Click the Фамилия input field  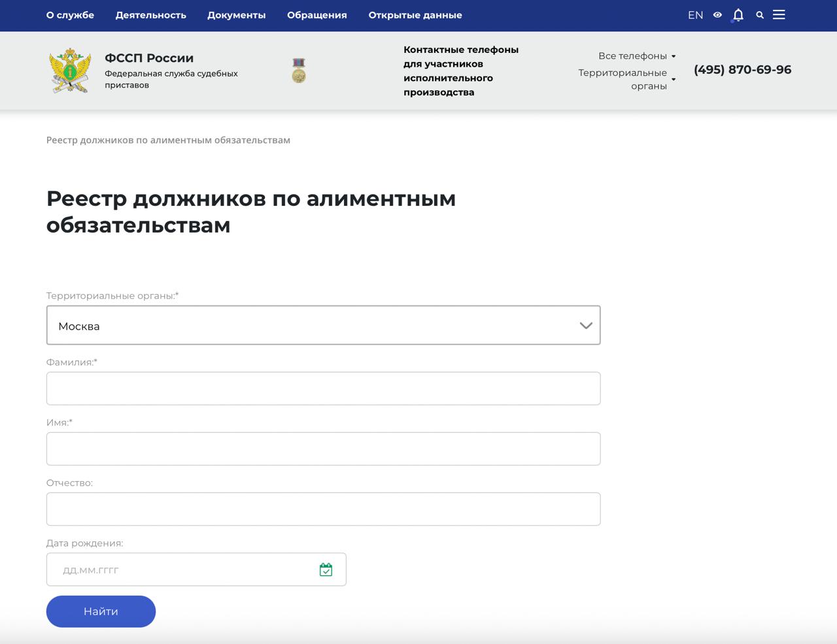pyautogui.click(x=323, y=388)
